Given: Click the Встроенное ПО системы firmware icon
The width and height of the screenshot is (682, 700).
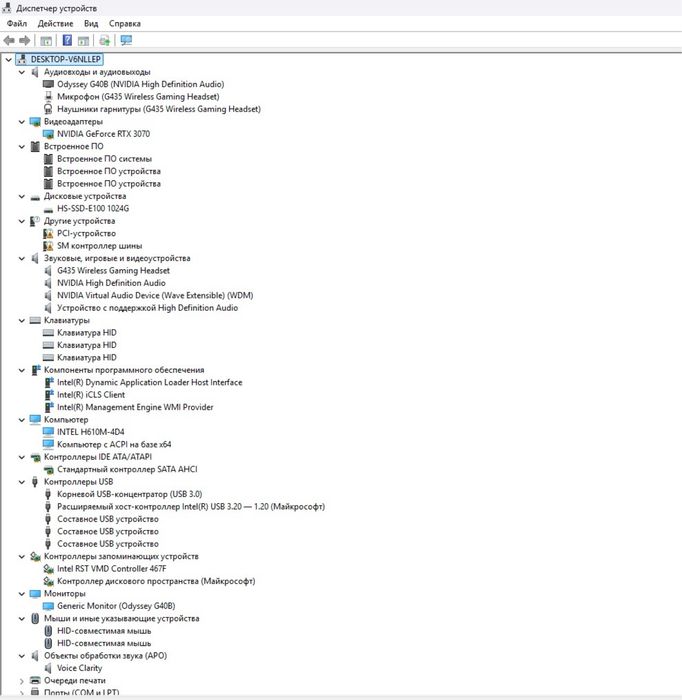Looking at the screenshot, I should [48, 158].
